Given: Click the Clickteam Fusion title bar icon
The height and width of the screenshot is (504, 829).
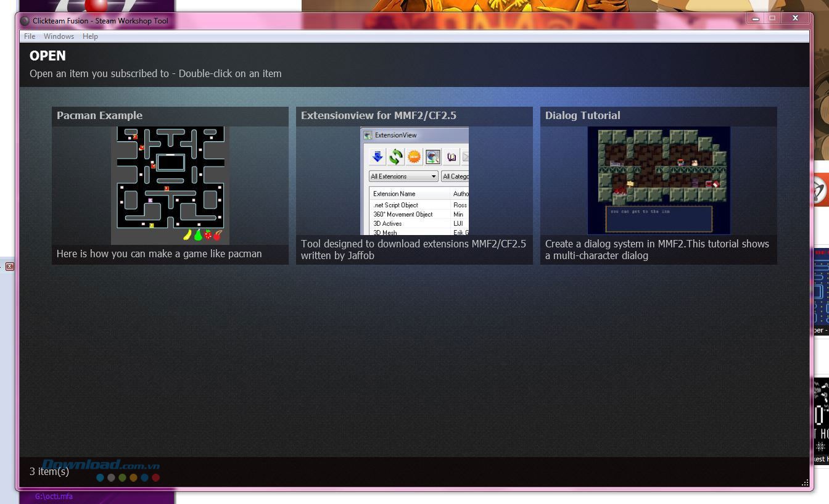Looking at the screenshot, I should click(25, 20).
